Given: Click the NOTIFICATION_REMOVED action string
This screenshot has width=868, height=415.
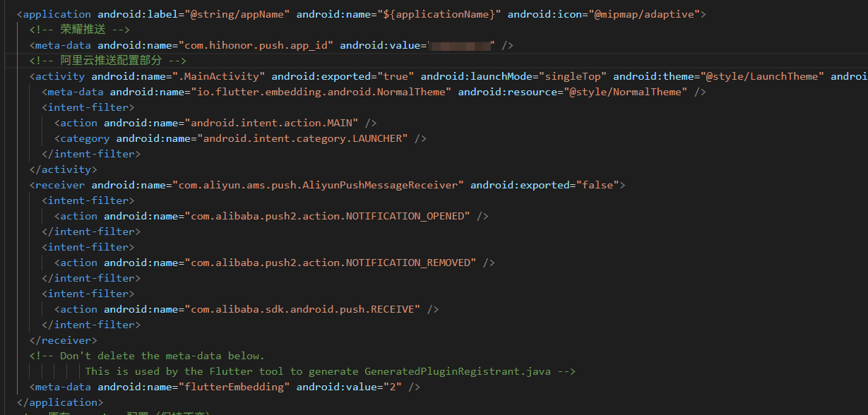Looking at the screenshot, I should [331, 263].
